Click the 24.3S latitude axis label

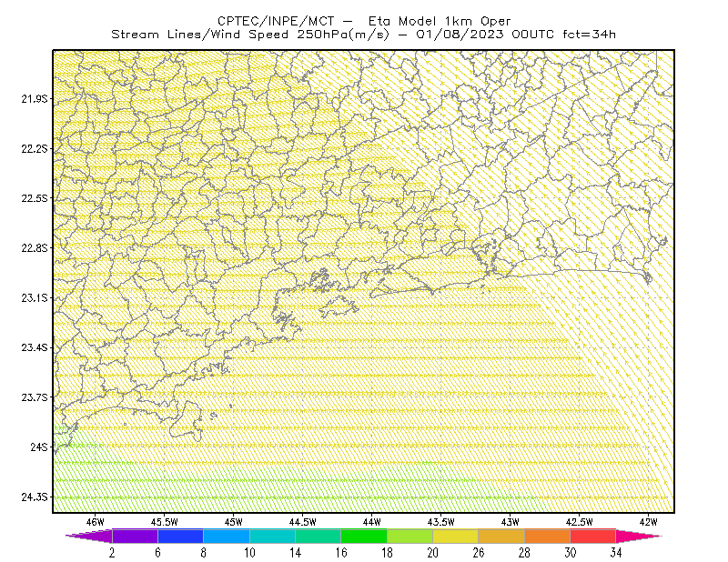click(34, 497)
